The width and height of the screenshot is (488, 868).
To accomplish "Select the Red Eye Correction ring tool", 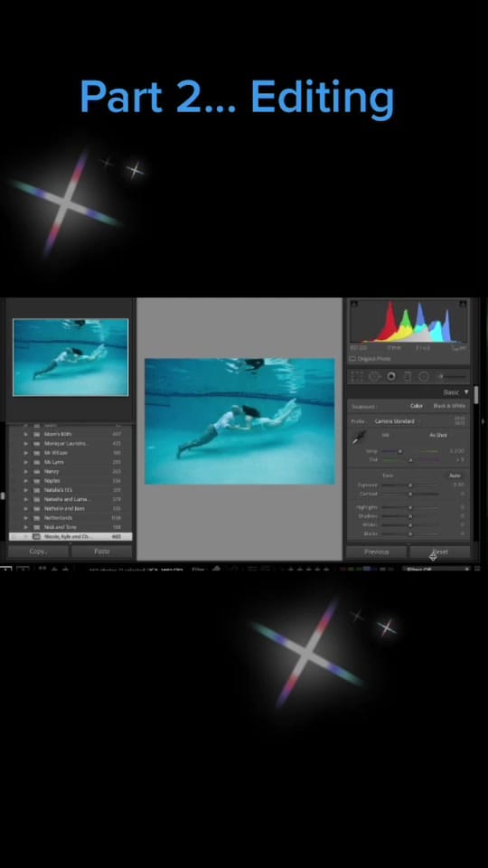I will point(391,376).
